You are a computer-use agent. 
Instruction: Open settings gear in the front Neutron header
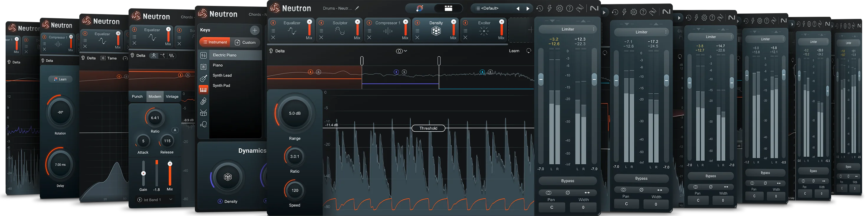(x=560, y=9)
